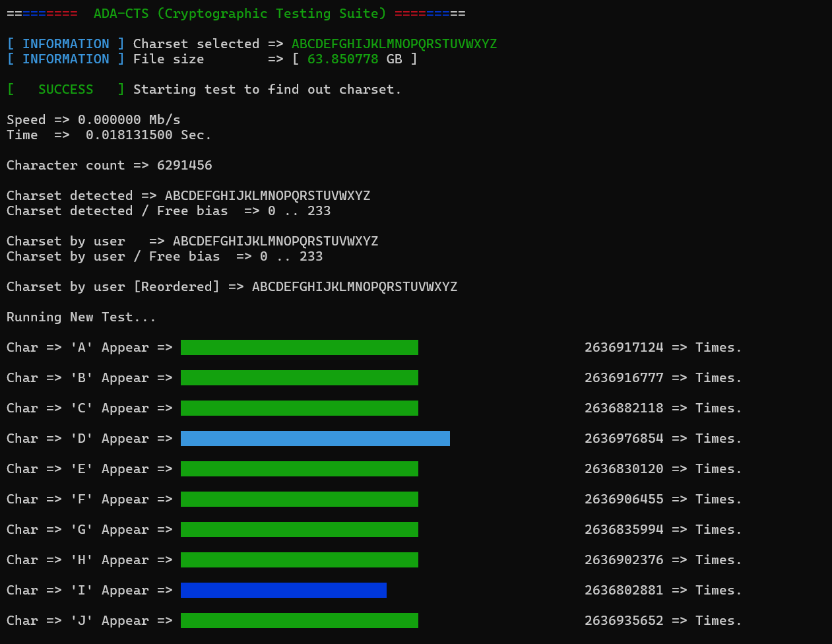Click the Time value 0.018131500 Sec.
This screenshot has height=644, width=832.
(x=148, y=135)
